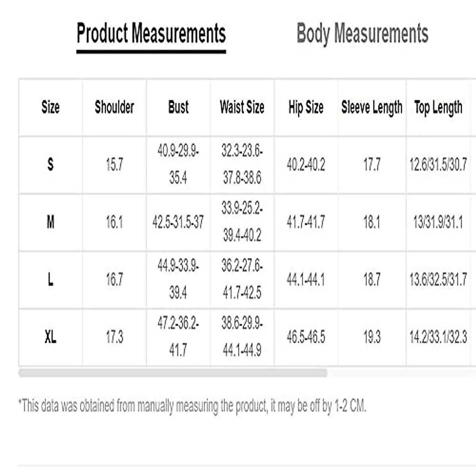The width and height of the screenshot is (476, 476).
Task: Select the S size row label
Action: 50,164
